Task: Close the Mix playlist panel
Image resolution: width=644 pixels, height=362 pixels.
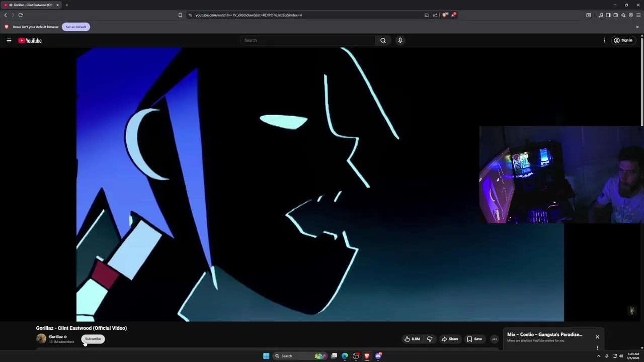Action: point(597,337)
